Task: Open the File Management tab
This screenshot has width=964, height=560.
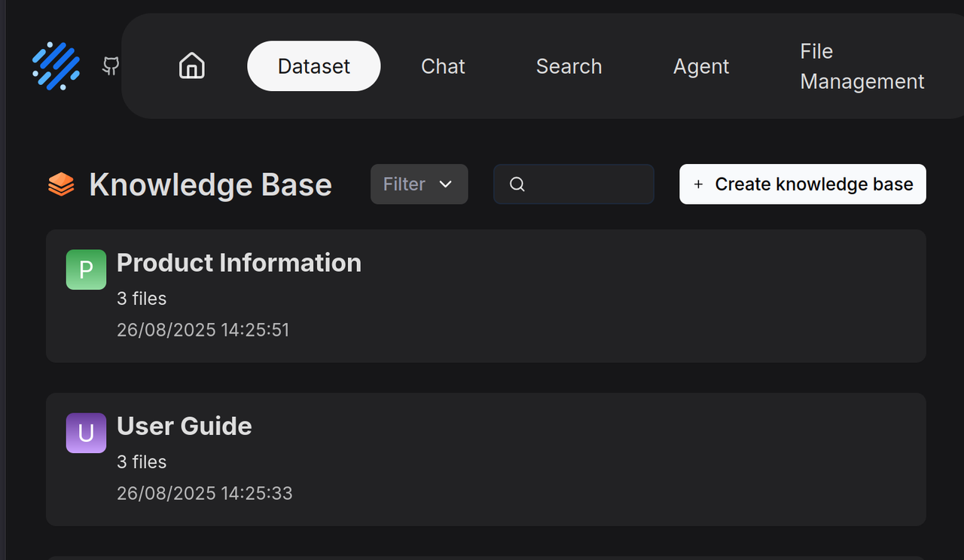Action: point(862,66)
